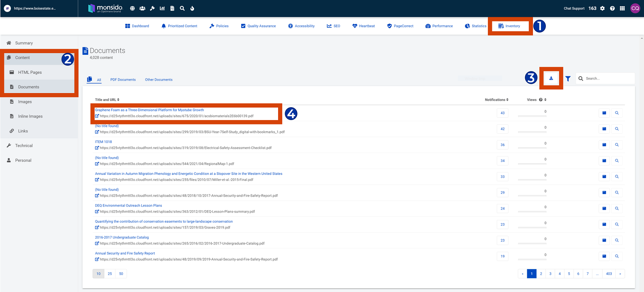Open settings gear in top bar
Image resolution: width=644 pixels, height=292 pixels.
pos(603,8)
